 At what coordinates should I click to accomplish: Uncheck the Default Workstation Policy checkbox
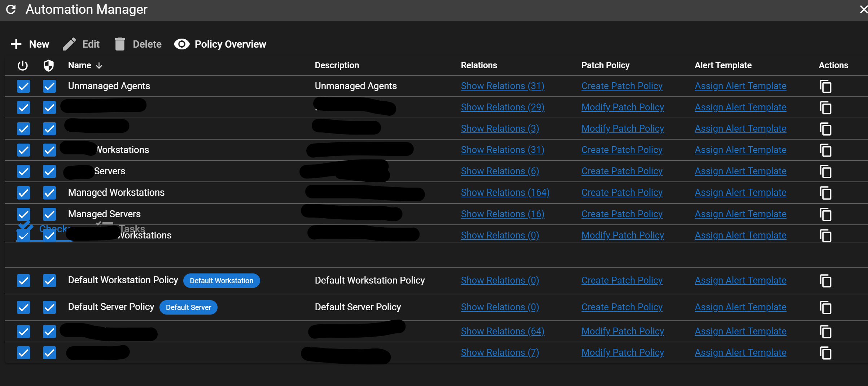[x=23, y=280]
